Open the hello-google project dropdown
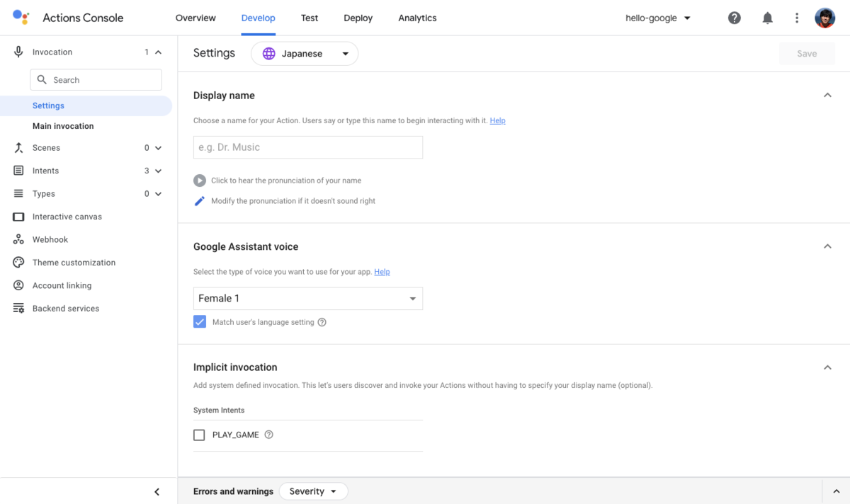 [x=658, y=18]
